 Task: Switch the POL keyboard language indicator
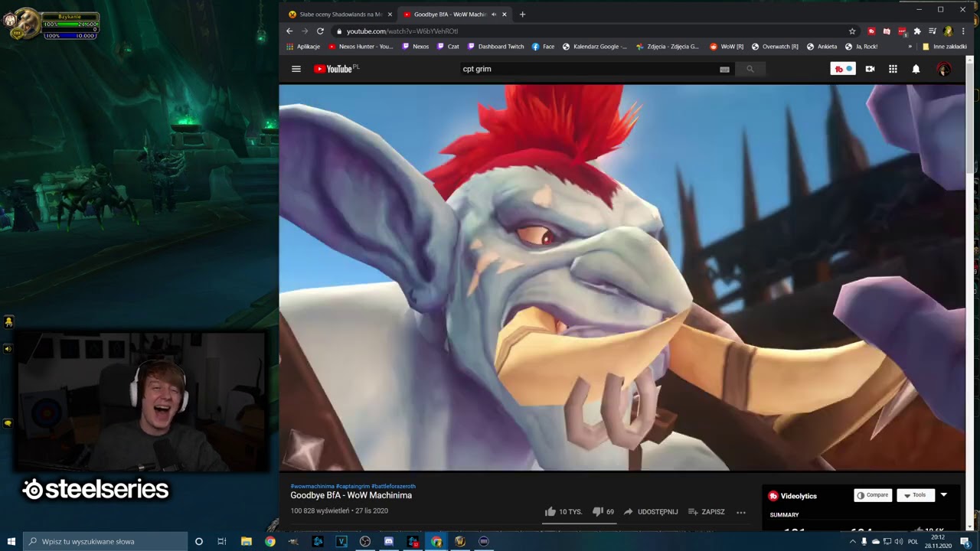coord(913,542)
